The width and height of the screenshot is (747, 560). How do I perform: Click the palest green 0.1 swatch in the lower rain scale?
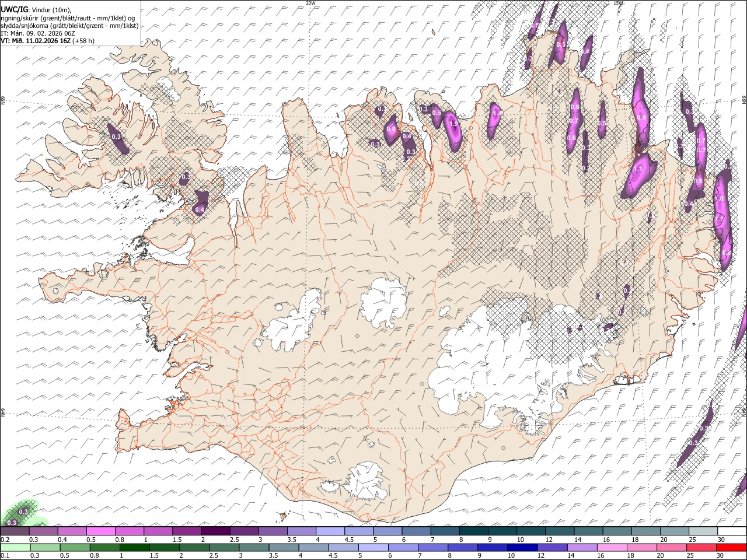(x=16, y=547)
